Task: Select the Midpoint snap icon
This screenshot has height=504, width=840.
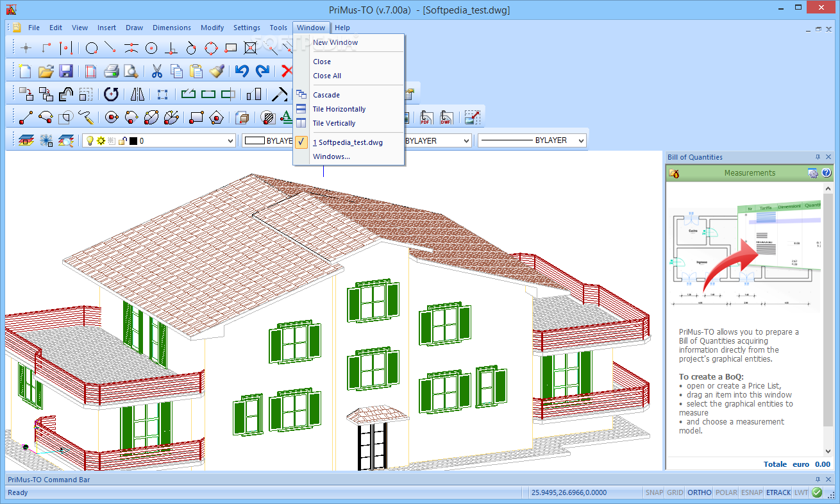Action: coord(131,47)
